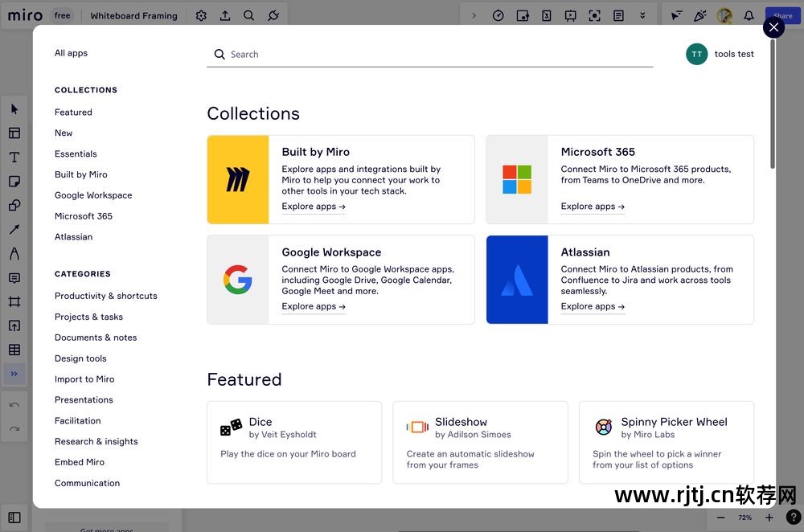Click the zoom in plus button
The image size is (804, 532).
pos(769,518)
